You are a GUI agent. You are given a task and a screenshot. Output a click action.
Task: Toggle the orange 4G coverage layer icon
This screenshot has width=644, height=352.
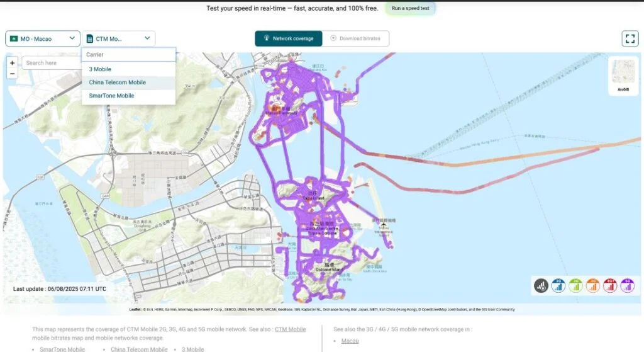coord(592,285)
